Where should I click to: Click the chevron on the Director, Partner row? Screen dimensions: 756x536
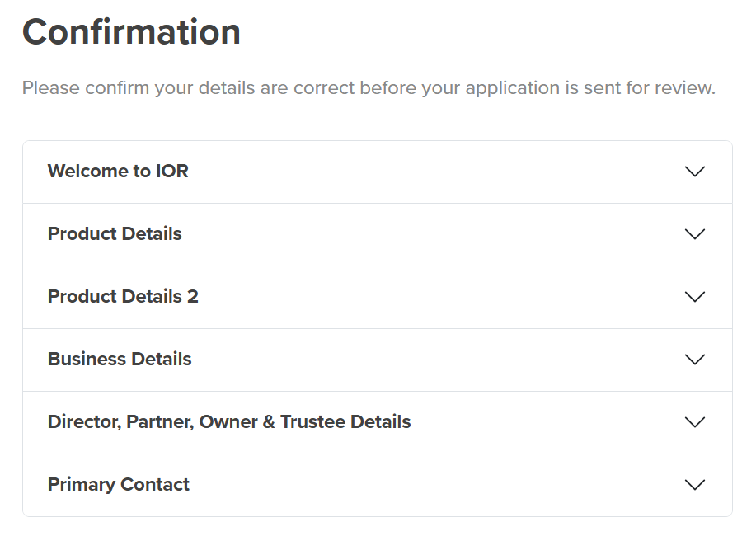[695, 422]
